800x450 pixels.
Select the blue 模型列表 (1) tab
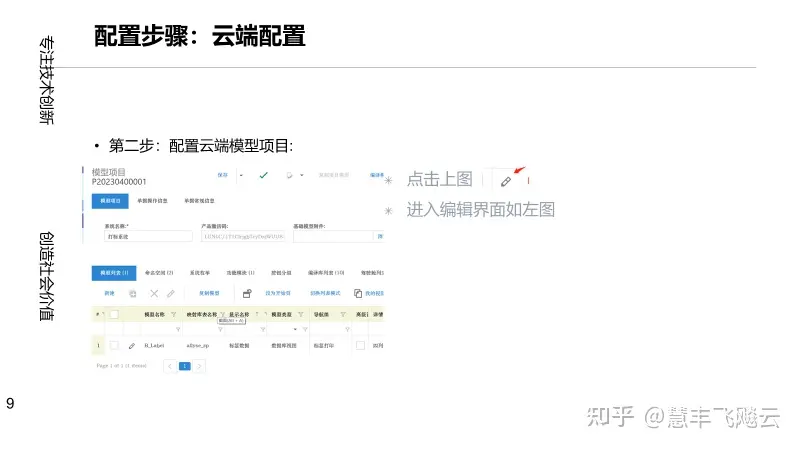pyautogui.click(x=114, y=273)
